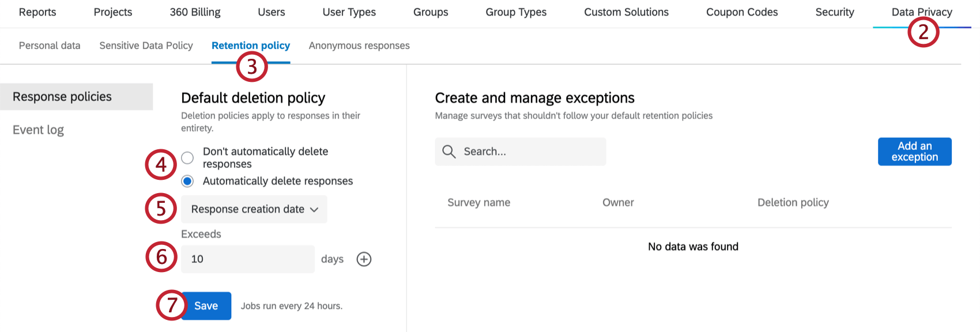Sort by the Survey name column header
The height and width of the screenshot is (332, 980).
478,202
